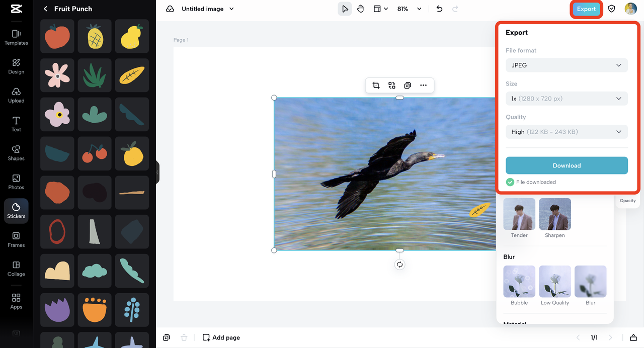Apply the Sharpen filter
Image resolution: width=644 pixels, height=348 pixels.
555,218
